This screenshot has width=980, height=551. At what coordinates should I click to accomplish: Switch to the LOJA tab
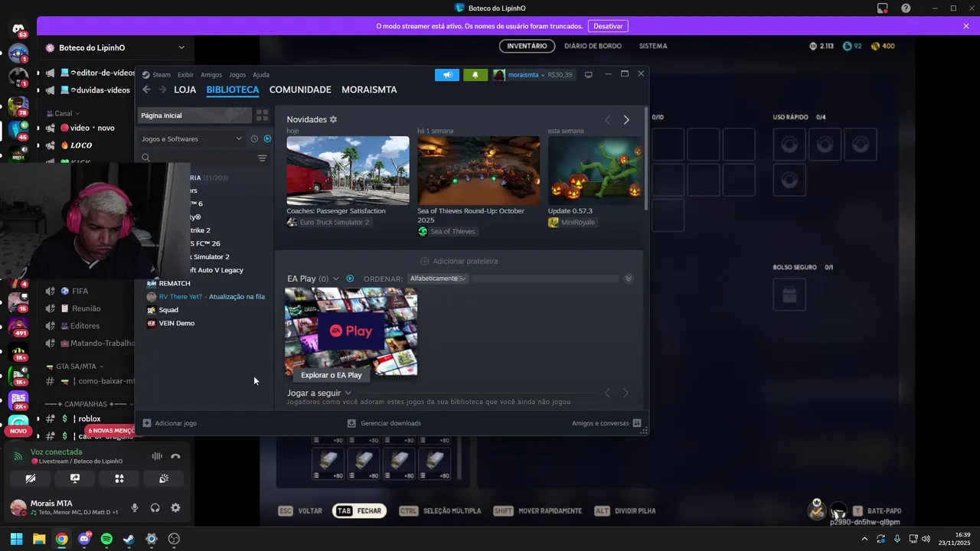click(x=185, y=90)
